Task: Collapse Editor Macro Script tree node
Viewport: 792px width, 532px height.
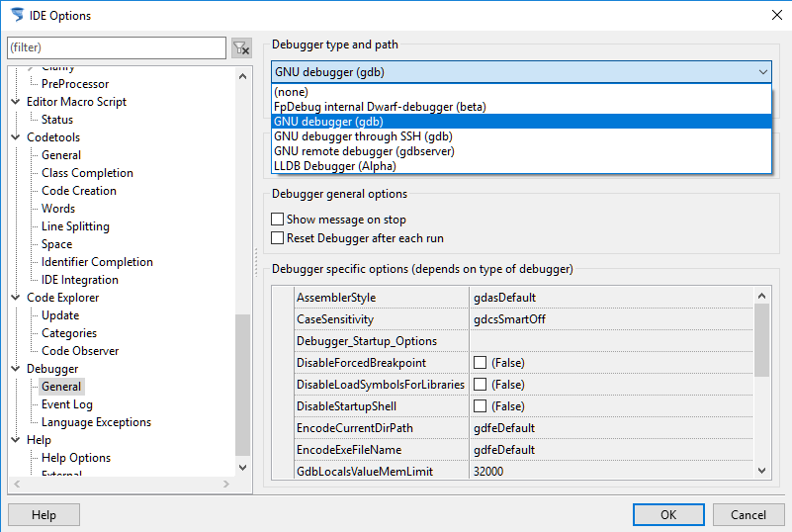Action: [x=16, y=102]
